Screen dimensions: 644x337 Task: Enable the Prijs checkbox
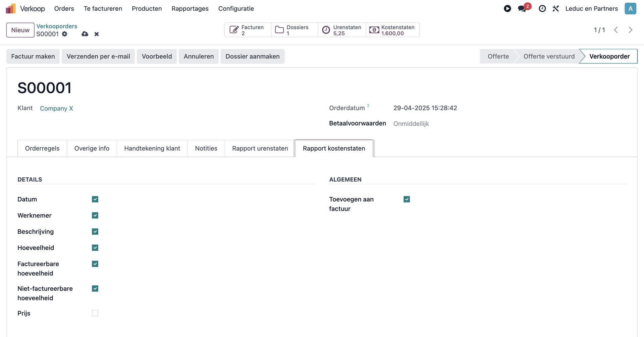(95, 313)
